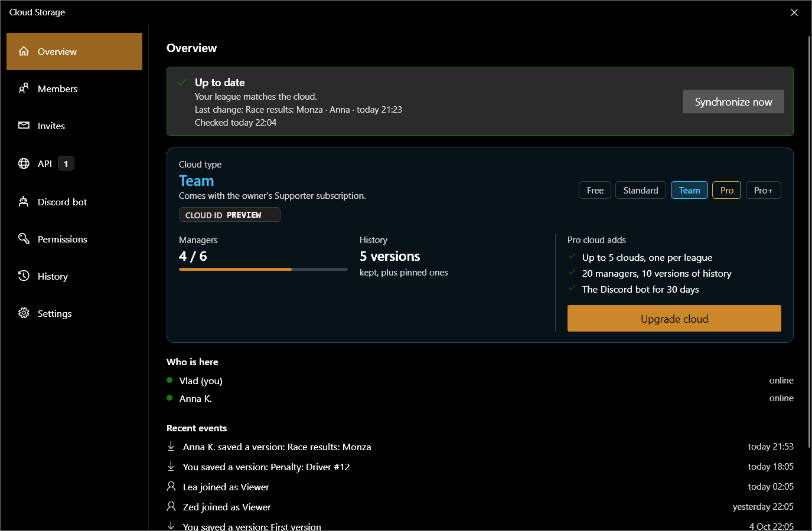Image resolution: width=812 pixels, height=531 pixels.
Task: Click the download arrow icon for Race results: Monza event
Action: (x=171, y=446)
